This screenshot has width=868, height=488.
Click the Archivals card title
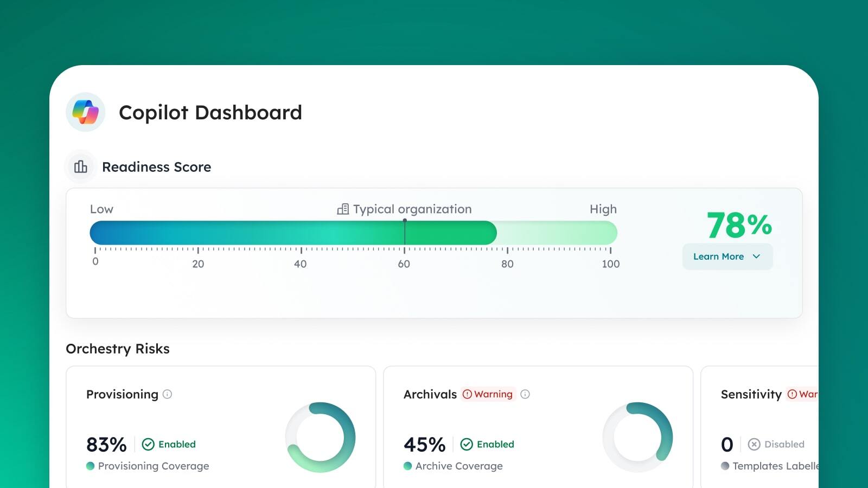(430, 394)
